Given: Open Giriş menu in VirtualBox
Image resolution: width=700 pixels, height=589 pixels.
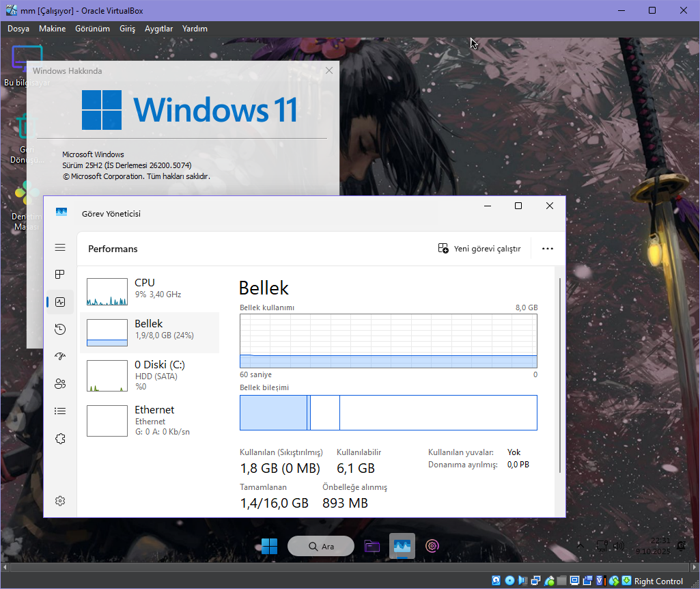Looking at the screenshot, I should point(127,29).
